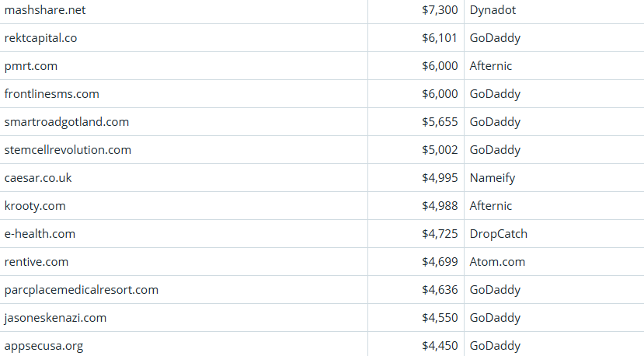Click the caesar.co.uk domain
Image resolution: width=644 pixels, height=356 pixels.
pyautogui.click(x=38, y=178)
